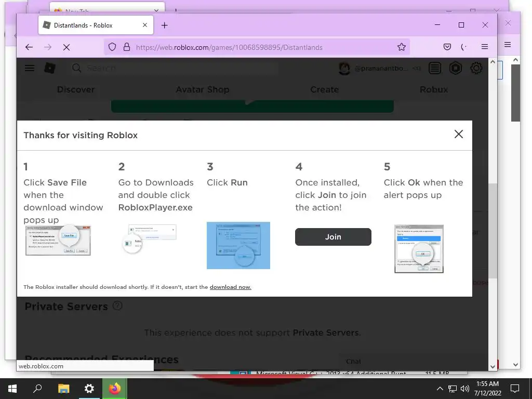Screen dimensions: 532x399
Task: Open the user avatar profile
Action: point(344,69)
